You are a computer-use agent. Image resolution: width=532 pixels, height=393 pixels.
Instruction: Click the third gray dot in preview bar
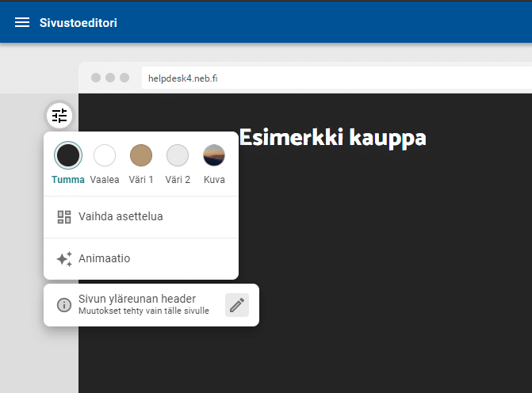tap(123, 78)
